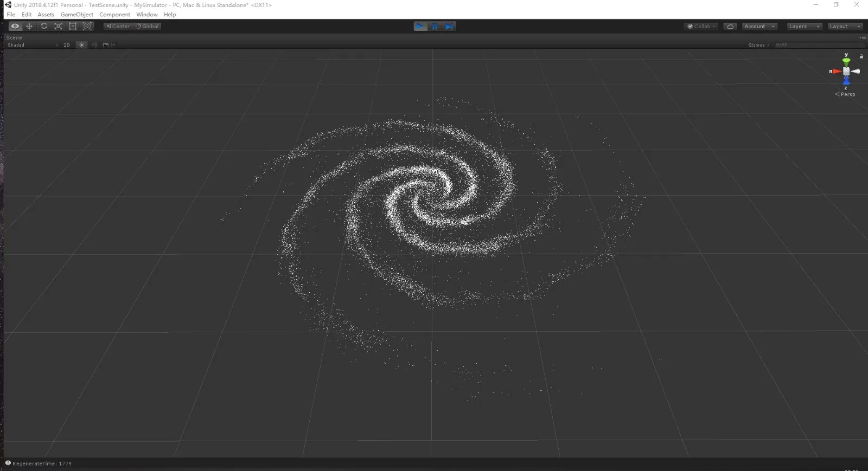
Task: Open the Help menu
Action: click(x=170, y=15)
